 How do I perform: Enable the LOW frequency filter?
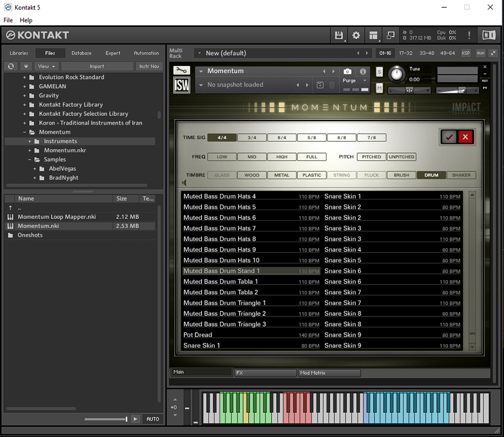pos(222,157)
